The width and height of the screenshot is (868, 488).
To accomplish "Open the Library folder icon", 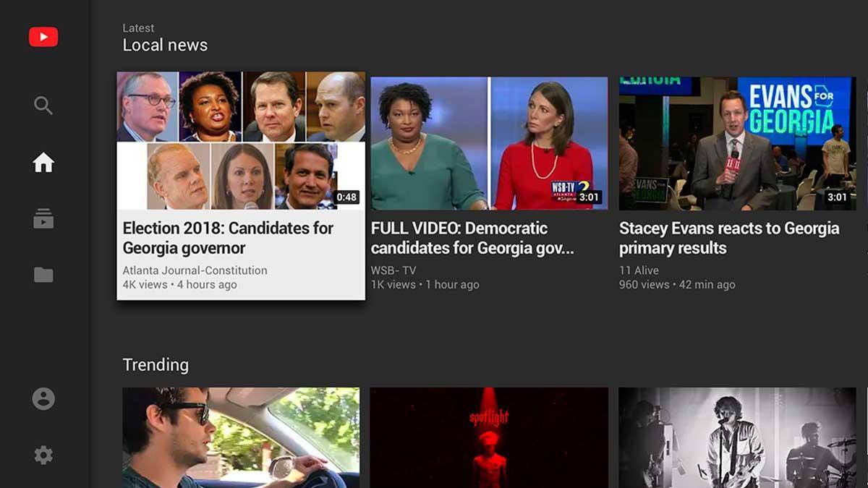I will pyautogui.click(x=43, y=275).
